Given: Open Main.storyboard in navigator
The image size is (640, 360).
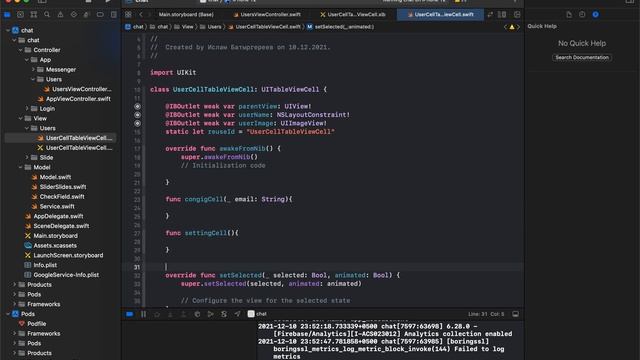Looking at the screenshot, I should click(51, 236).
